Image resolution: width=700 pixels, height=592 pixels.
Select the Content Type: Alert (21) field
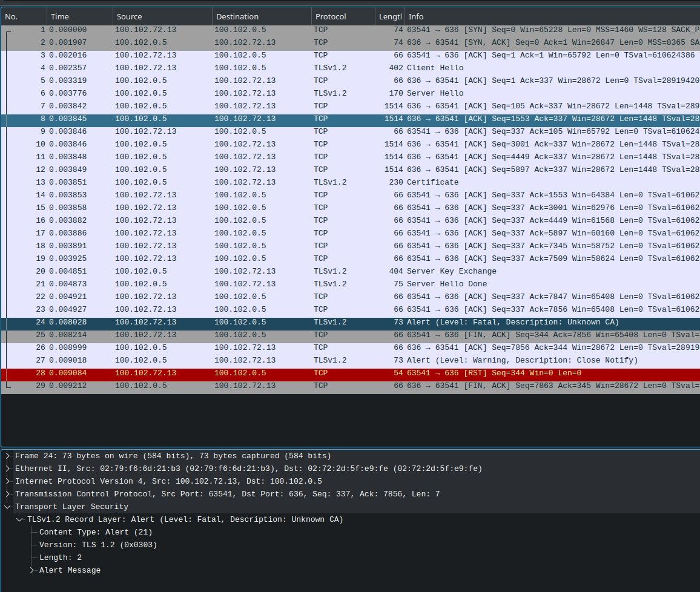[96, 532]
